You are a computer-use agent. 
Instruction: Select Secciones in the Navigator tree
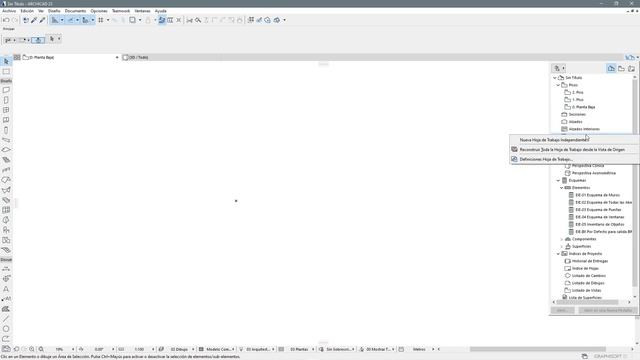pos(577,114)
